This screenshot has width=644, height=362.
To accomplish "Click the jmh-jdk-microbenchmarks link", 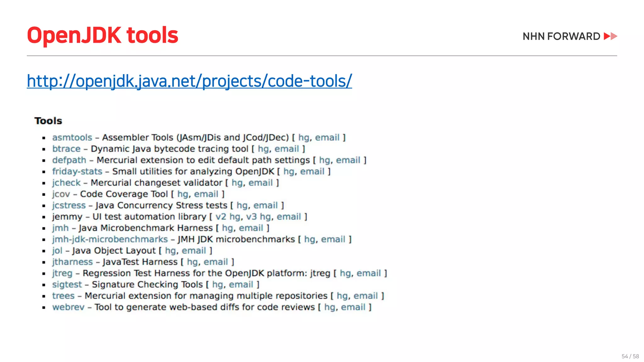I will 110,239.
